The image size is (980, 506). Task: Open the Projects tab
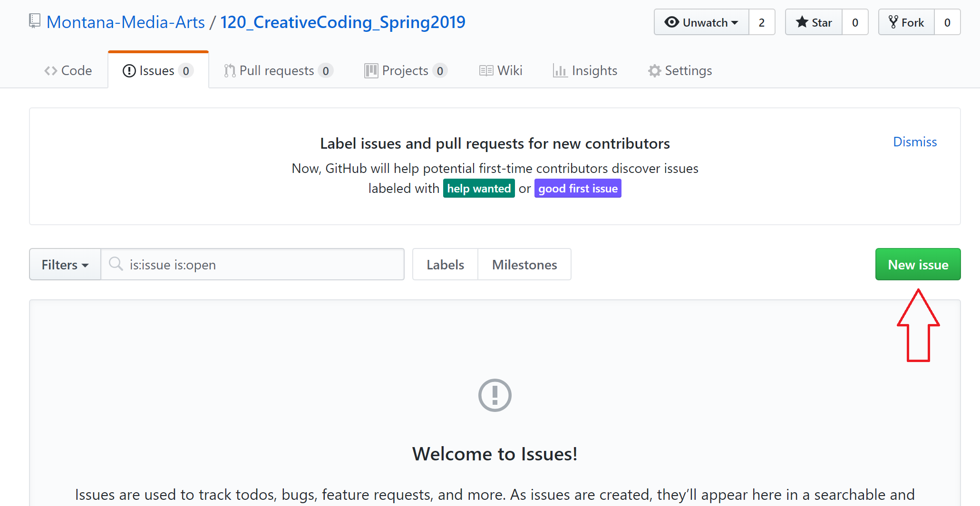click(x=406, y=71)
